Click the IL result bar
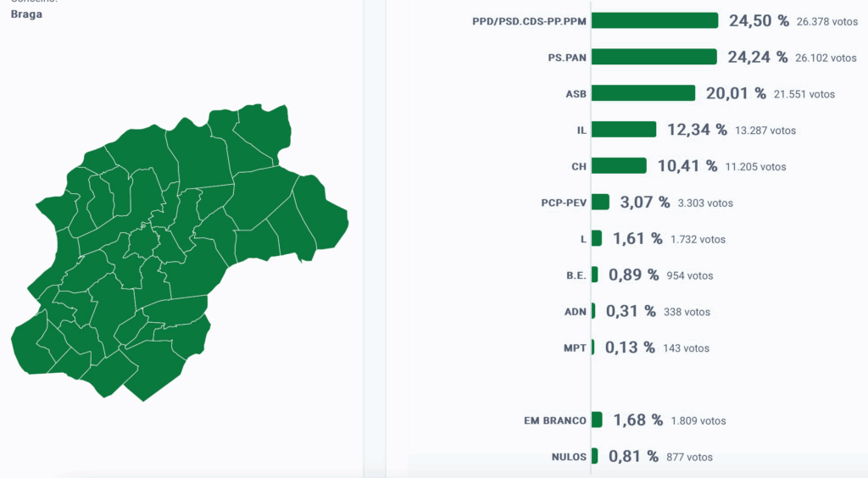This screenshot has height=478, width=868. [x=624, y=130]
